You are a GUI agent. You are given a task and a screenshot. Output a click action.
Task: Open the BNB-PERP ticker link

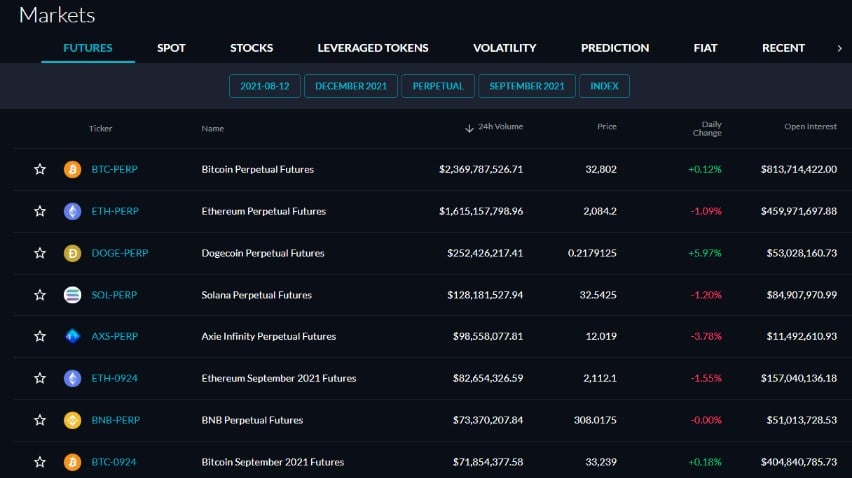pos(115,420)
